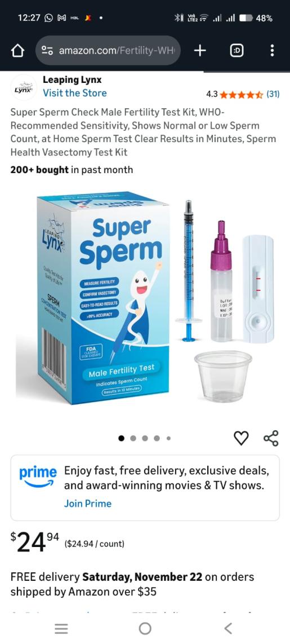This screenshot has height=644, width=290.
Task: Open the browser three-dot menu
Action: point(272,51)
